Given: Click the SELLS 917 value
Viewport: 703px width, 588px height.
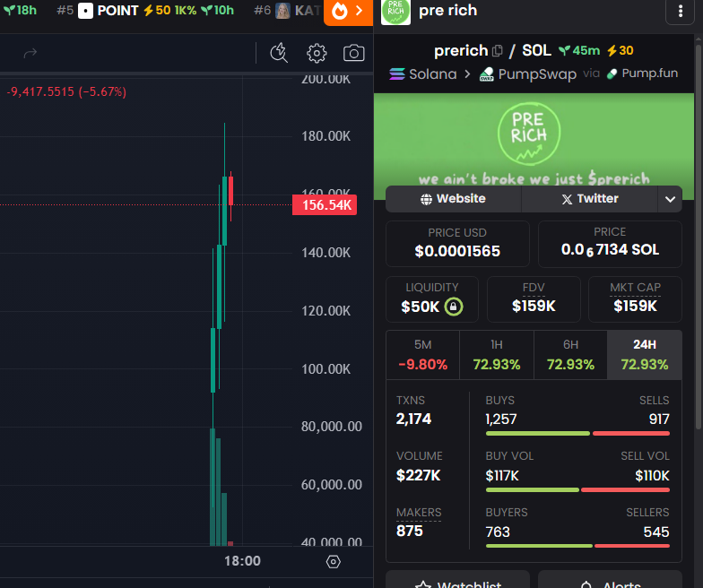Looking at the screenshot, I should pyautogui.click(x=659, y=419).
